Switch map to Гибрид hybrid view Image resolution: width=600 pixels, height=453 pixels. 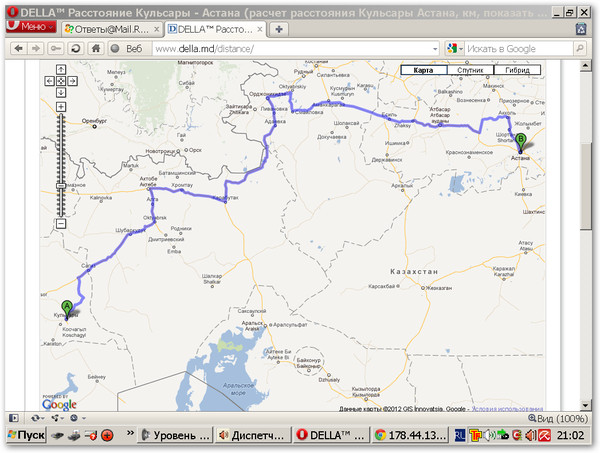click(518, 71)
